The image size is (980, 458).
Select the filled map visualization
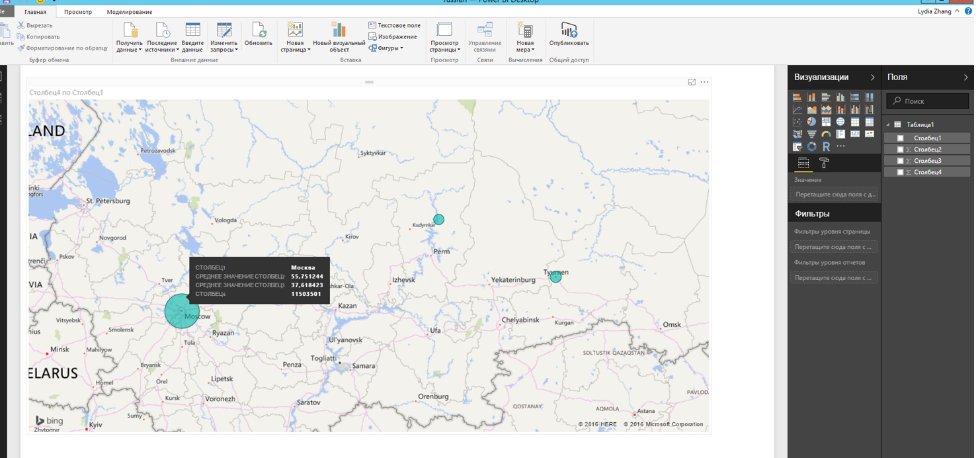coord(797,134)
